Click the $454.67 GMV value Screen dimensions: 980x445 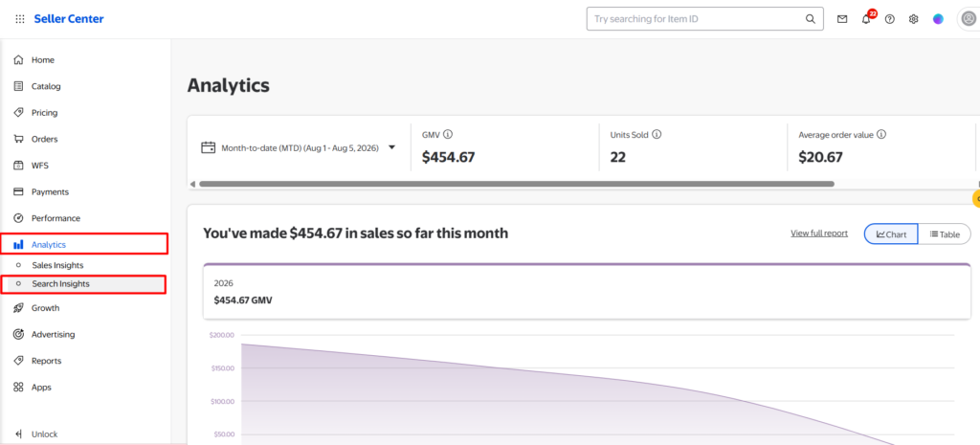[448, 157]
